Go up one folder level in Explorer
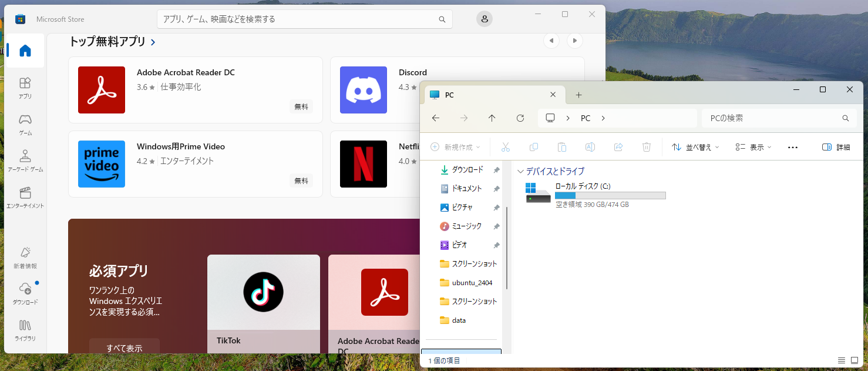 click(492, 118)
